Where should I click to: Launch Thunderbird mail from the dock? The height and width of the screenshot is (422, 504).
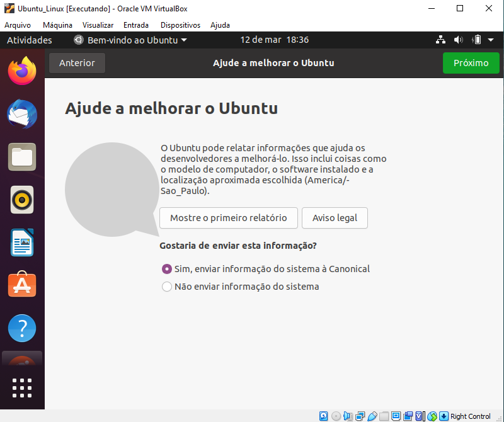coord(22,114)
